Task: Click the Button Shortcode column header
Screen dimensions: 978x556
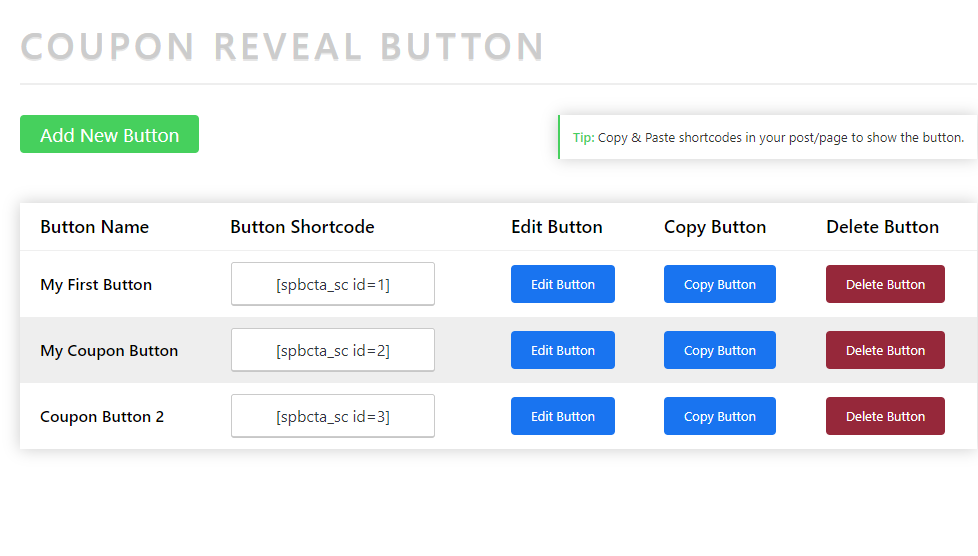Action: 302,227
